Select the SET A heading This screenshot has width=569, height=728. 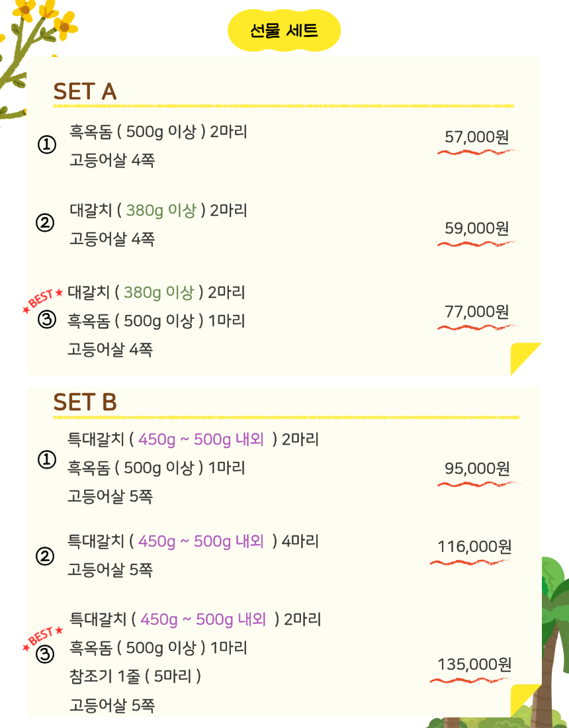(x=85, y=91)
